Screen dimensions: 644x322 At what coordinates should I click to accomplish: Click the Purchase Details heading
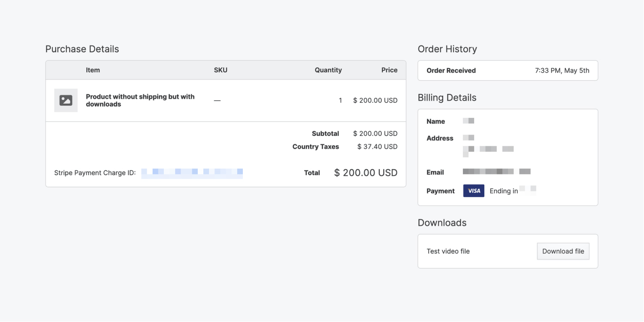click(82, 49)
